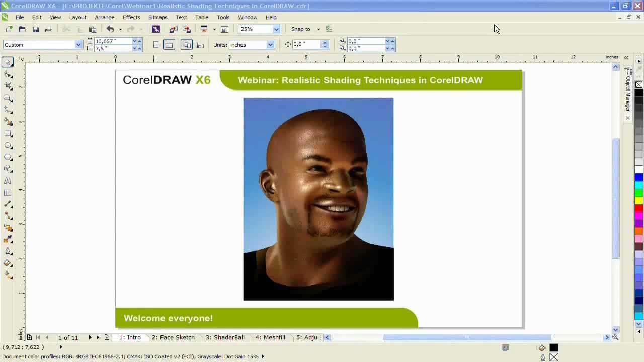
Task: Select the Pick tool
Action: point(8,62)
